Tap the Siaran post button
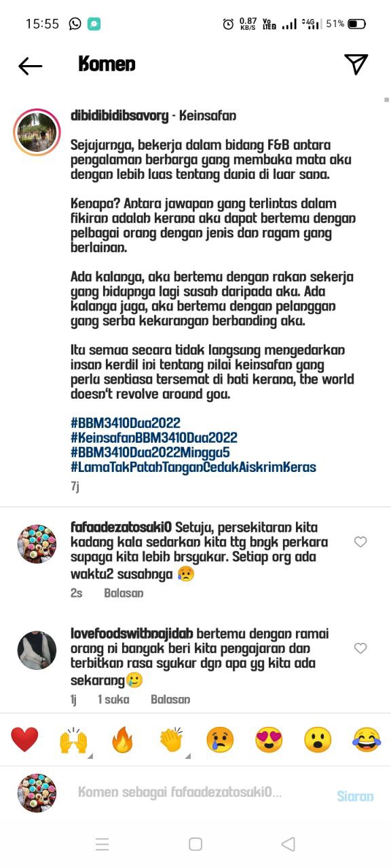This screenshot has height=868, width=391. [x=355, y=796]
